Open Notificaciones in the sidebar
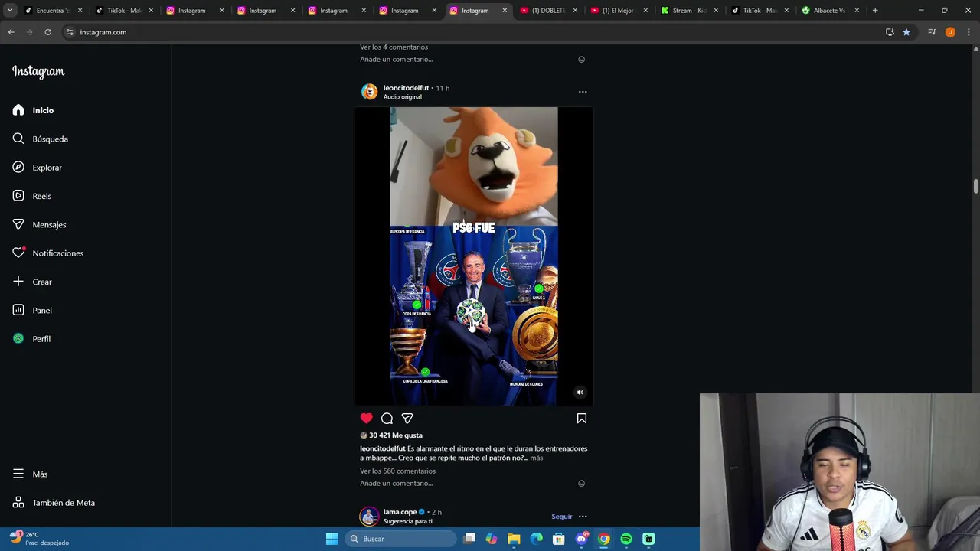980x551 pixels. point(47,253)
